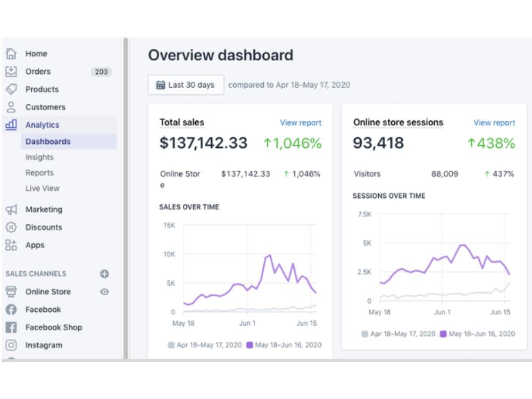Open Live View under Analytics
Viewport: 532px width, 399px height.
pyautogui.click(x=43, y=188)
